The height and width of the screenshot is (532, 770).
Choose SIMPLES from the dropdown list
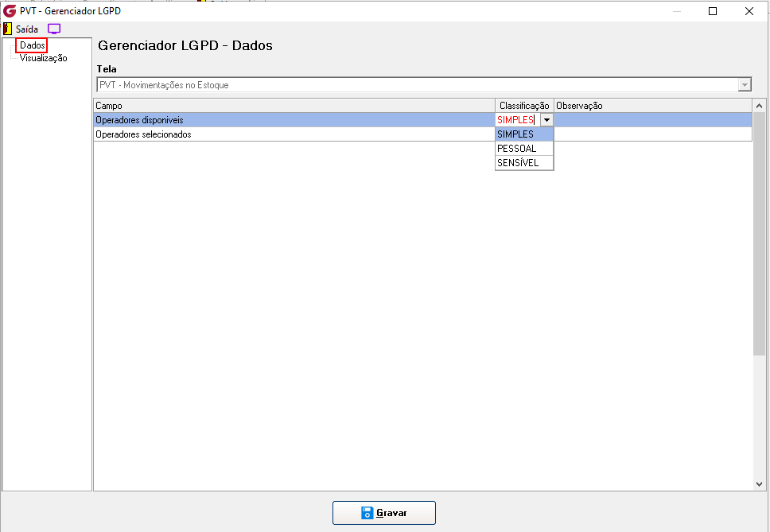click(x=524, y=134)
